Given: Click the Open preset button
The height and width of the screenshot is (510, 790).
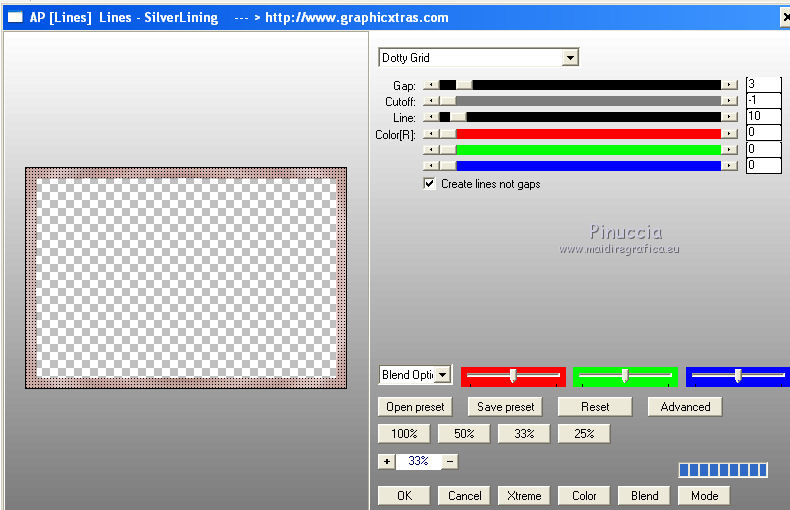Looking at the screenshot, I should [x=415, y=407].
